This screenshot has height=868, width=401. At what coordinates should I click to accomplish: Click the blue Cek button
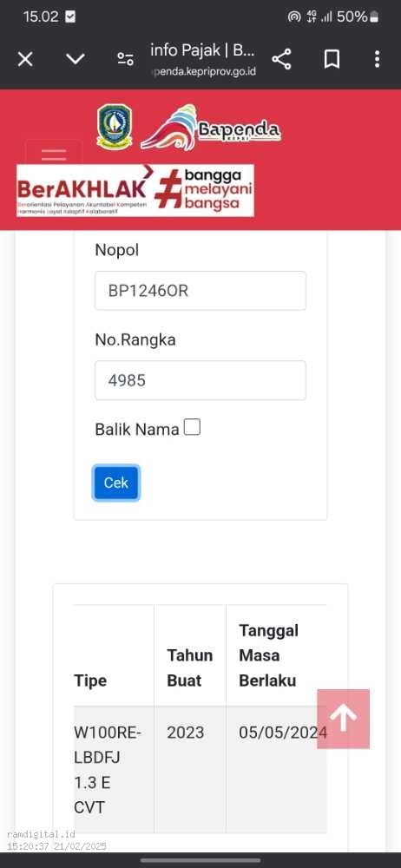point(115,483)
